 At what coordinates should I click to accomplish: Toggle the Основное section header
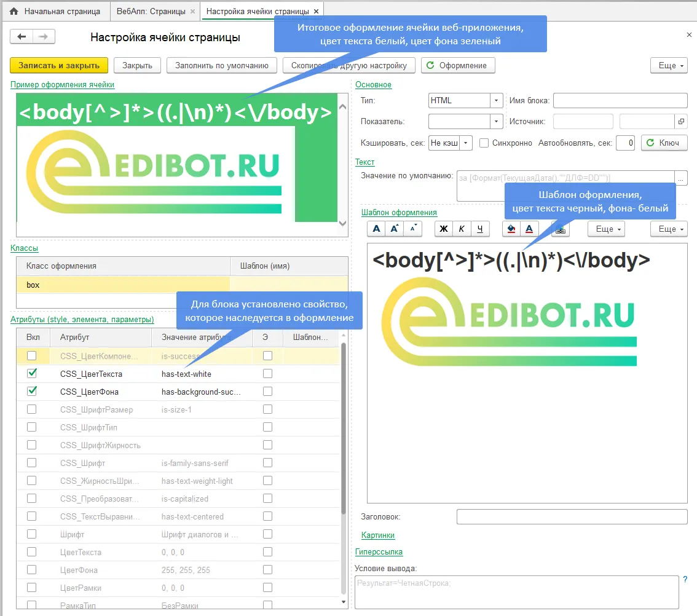(374, 84)
